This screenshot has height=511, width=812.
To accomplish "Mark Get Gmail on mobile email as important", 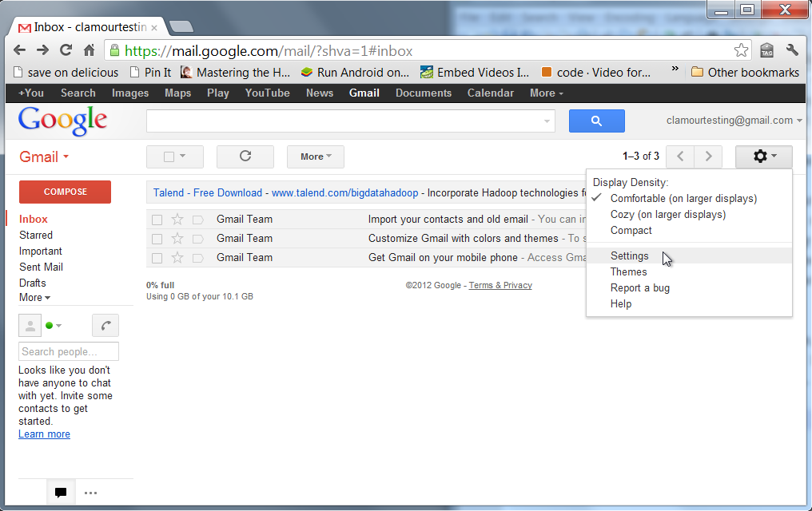I will [198, 258].
